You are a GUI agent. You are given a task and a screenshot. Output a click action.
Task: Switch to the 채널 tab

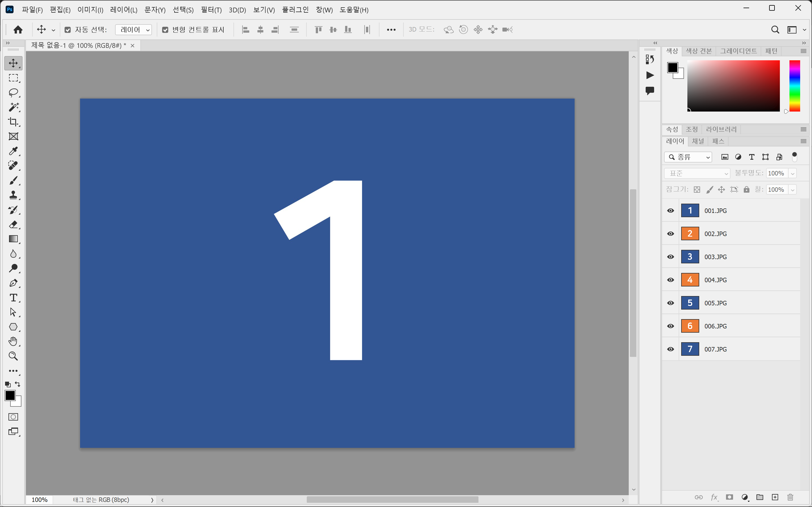698,141
